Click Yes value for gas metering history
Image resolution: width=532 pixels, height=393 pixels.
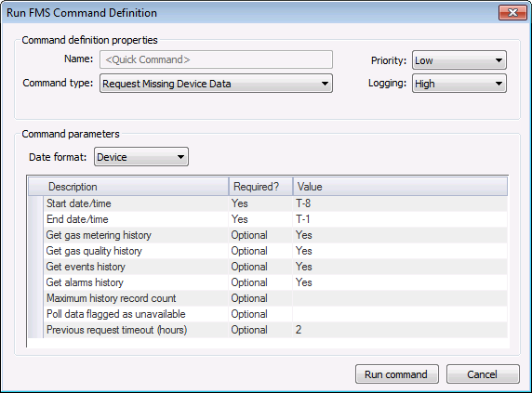point(400,235)
